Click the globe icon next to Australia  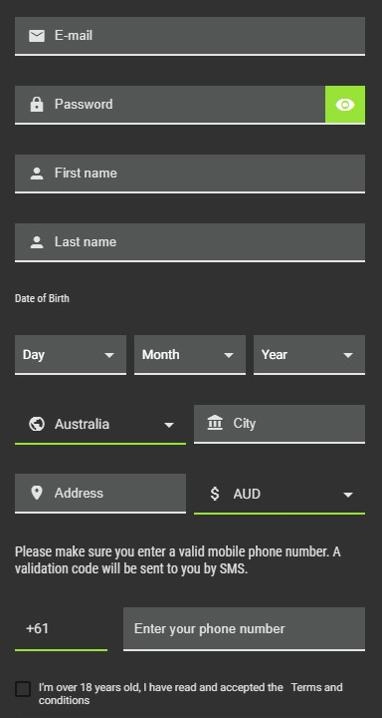click(37, 424)
